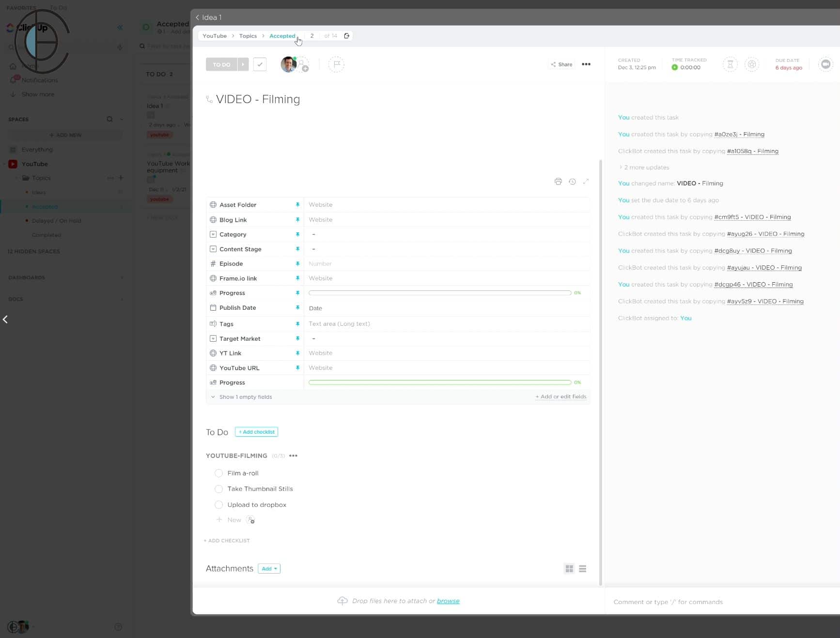The image size is (840, 638).
Task: Click the browse link to attach files
Action: coord(448,601)
